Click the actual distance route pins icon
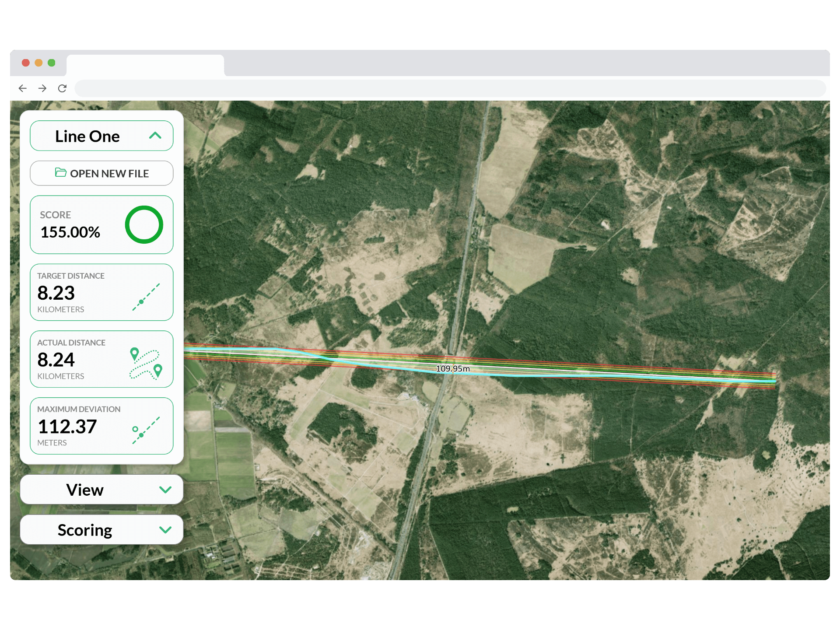This screenshot has width=840, height=630. 146,364
